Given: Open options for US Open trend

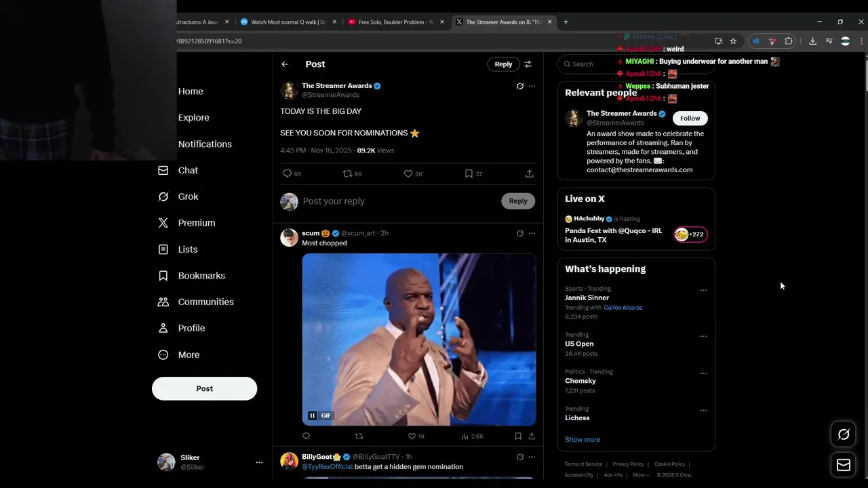Looking at the screenshot, I should (703, 336).
